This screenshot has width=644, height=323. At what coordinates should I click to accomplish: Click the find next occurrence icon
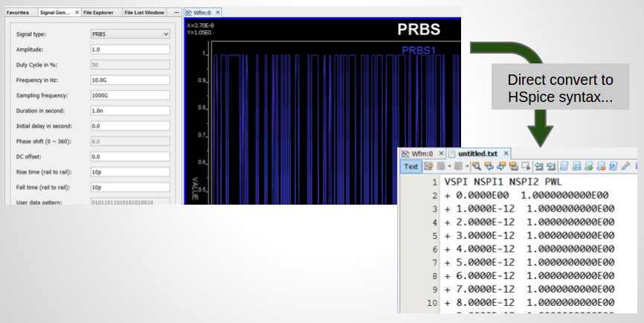[x=500, y=167]
